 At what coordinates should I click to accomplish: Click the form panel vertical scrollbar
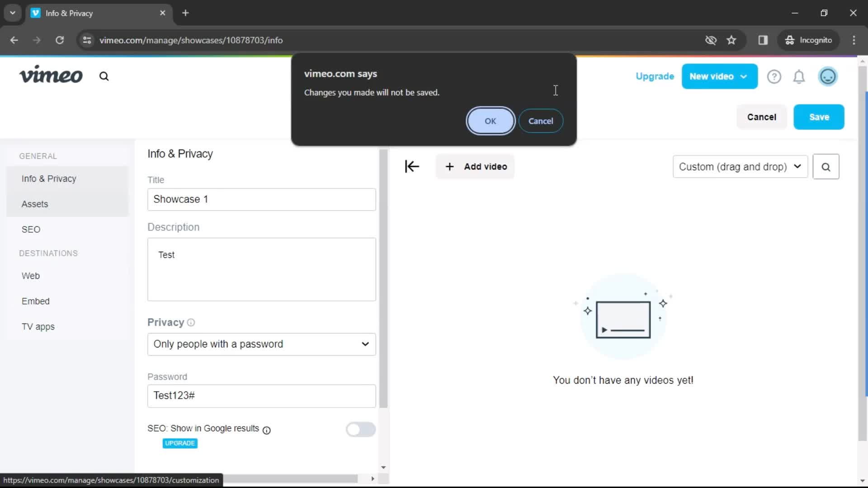(383, 278)
